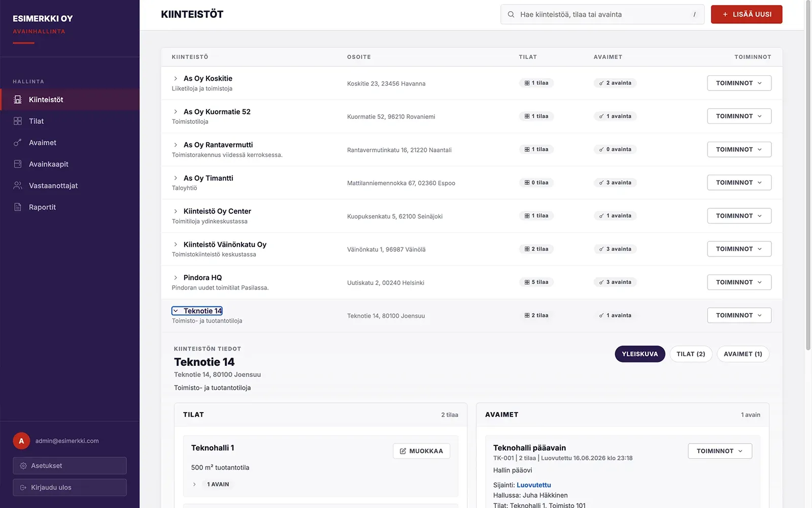Click the Osoite column header

pos(359,57)
